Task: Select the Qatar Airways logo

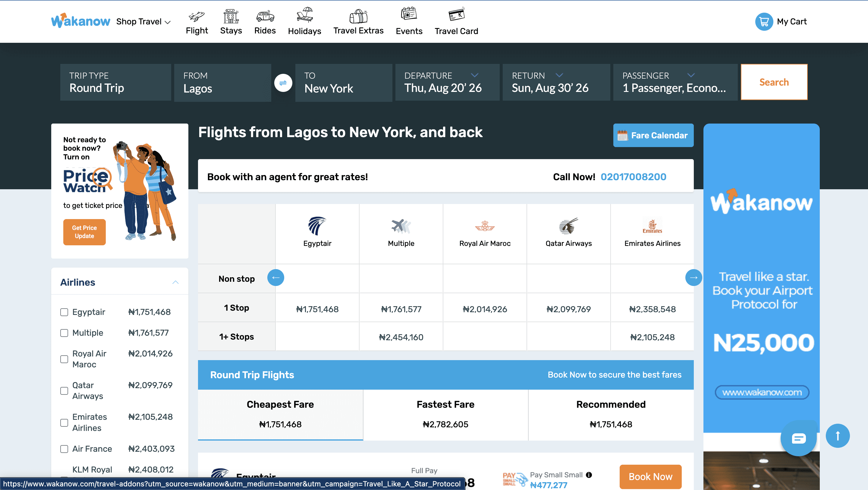Action: pyautogui.click(x=568, y=226)
